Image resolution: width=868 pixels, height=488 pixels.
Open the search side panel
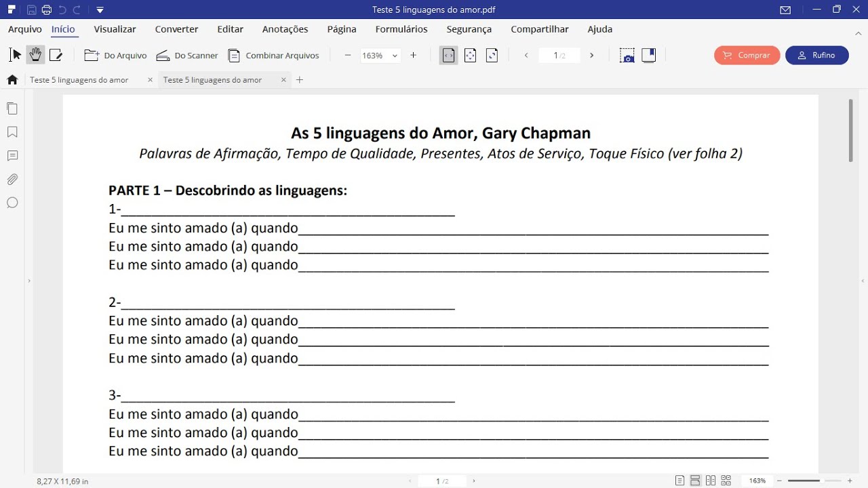[x=12, y=203]
